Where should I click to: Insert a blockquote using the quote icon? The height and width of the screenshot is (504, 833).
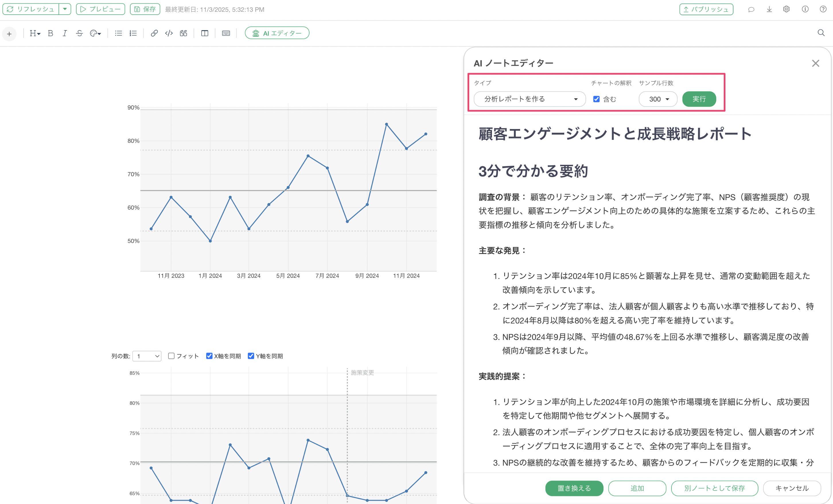tap(183, 33)
